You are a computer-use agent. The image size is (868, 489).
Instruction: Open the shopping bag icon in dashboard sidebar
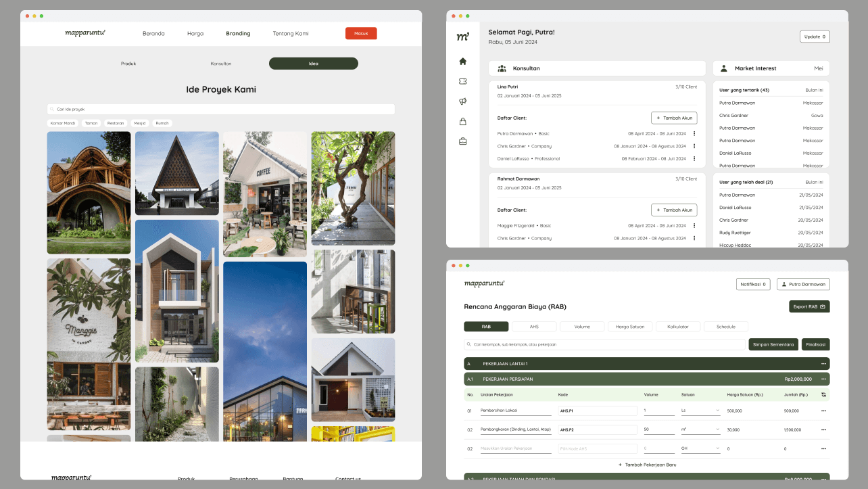[462, 122]
